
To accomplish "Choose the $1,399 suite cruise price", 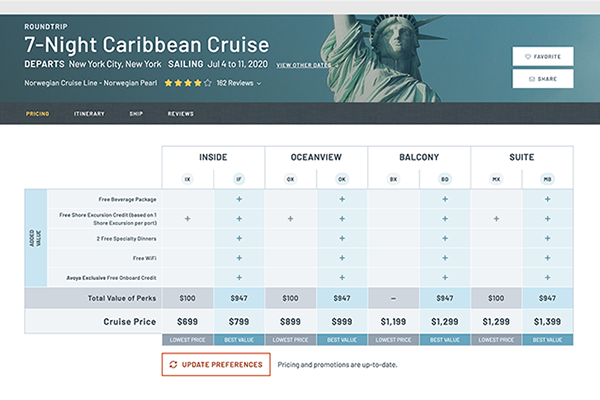I will click(x=548, y=322).
